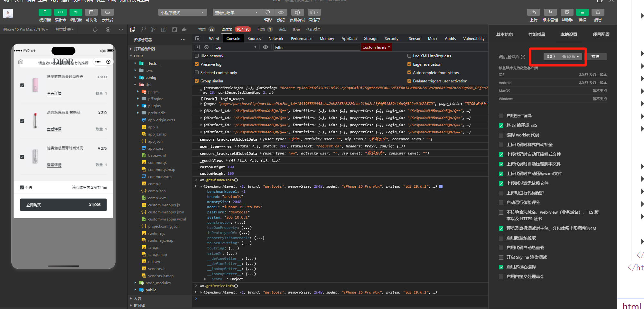Click the inspect element selector icon
Image resolution: width=644 pixels, height=309 pixels.
(x=198, y=39)
